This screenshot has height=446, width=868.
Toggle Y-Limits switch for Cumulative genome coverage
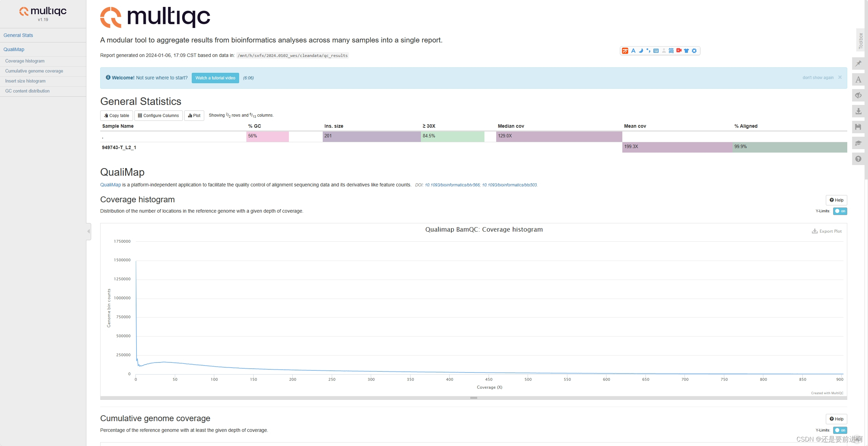(x=840, y=430)
